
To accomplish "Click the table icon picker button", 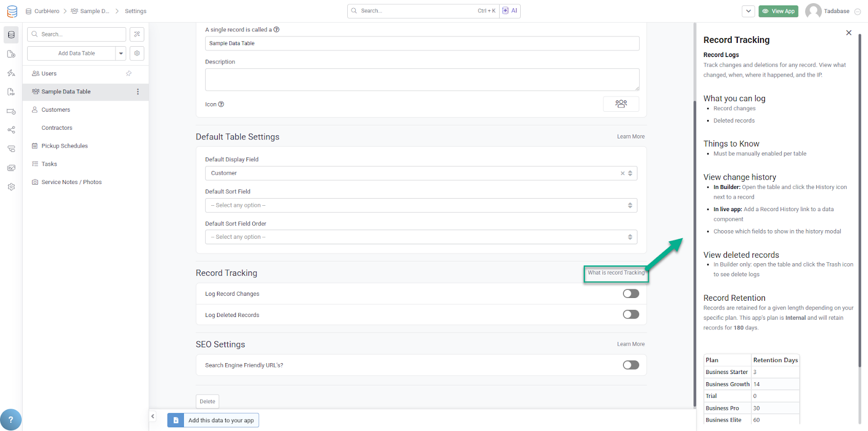I will pos(621,104).
